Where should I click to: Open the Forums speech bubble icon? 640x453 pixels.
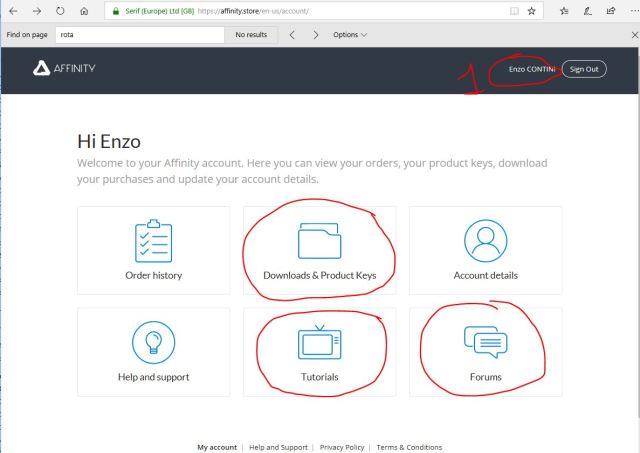tap(485, 341)
